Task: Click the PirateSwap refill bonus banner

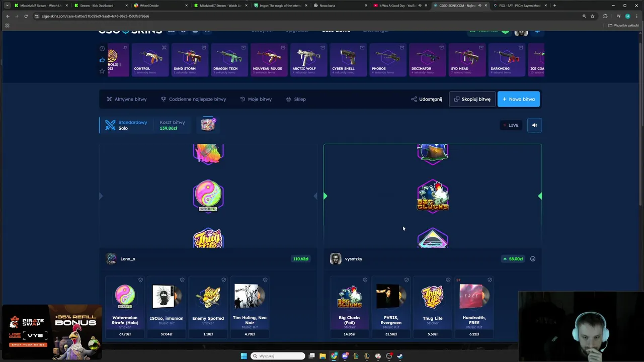Action: [51, 332]
